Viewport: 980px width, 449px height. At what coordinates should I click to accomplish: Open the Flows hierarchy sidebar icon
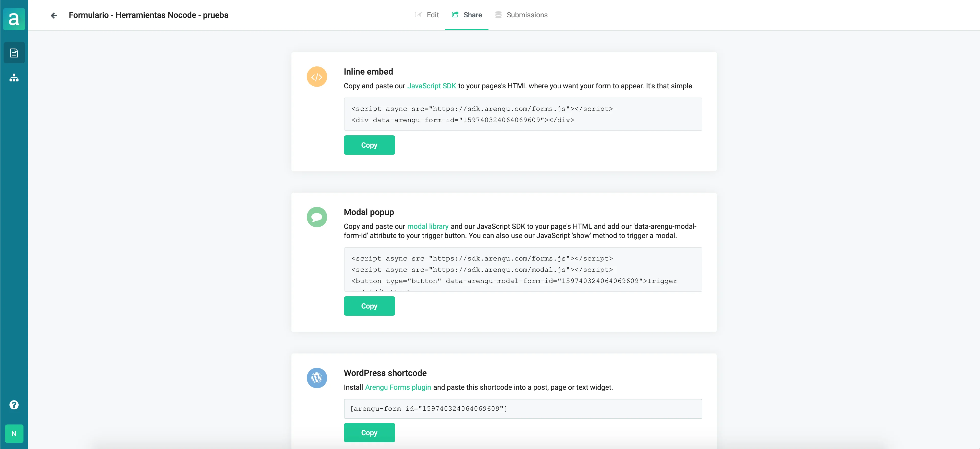14,78
